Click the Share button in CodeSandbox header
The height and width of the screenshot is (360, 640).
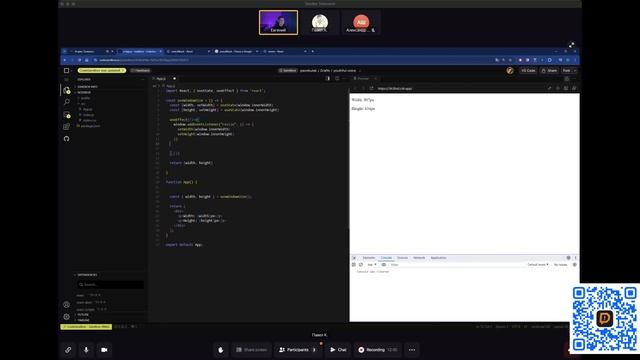[549, 71]
